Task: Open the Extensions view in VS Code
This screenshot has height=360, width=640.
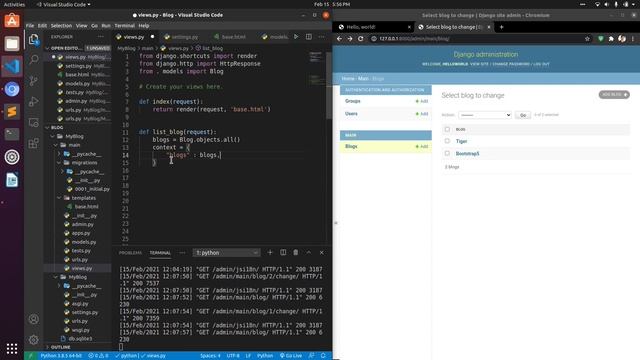Action: 34,143
